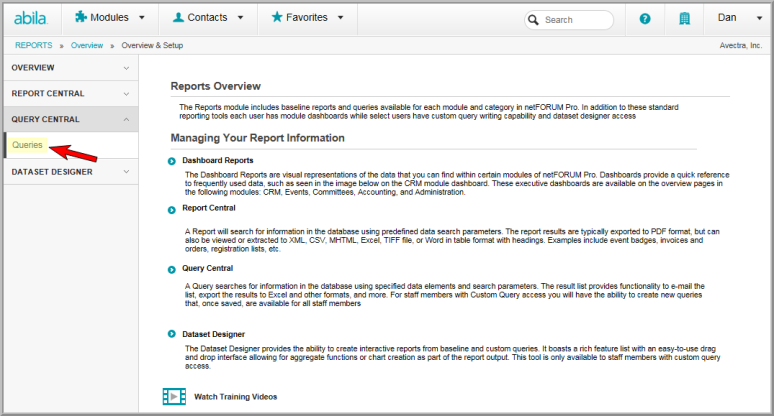Expand the Dataset Designer sidebar chevron

(x=126, y=172)
